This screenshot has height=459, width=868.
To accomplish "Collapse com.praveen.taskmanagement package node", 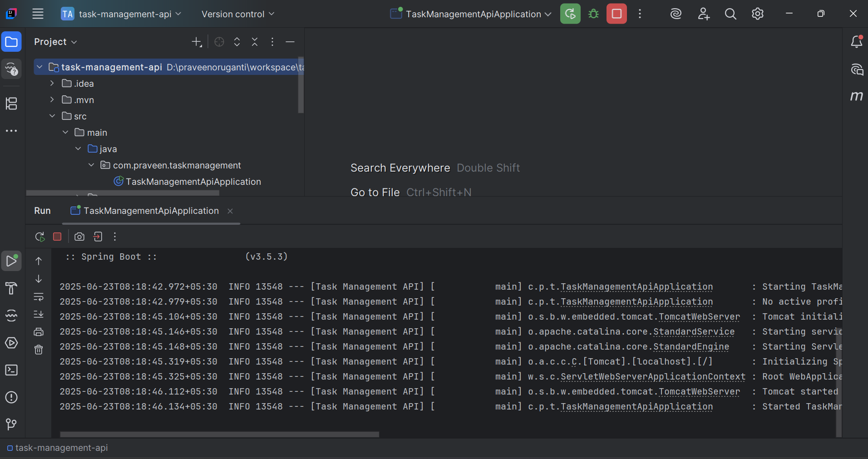I will 91,165.
